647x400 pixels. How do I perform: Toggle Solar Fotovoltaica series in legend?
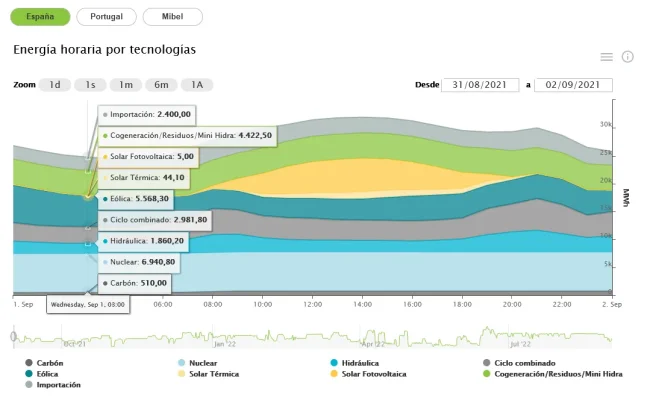coord(368,374)
